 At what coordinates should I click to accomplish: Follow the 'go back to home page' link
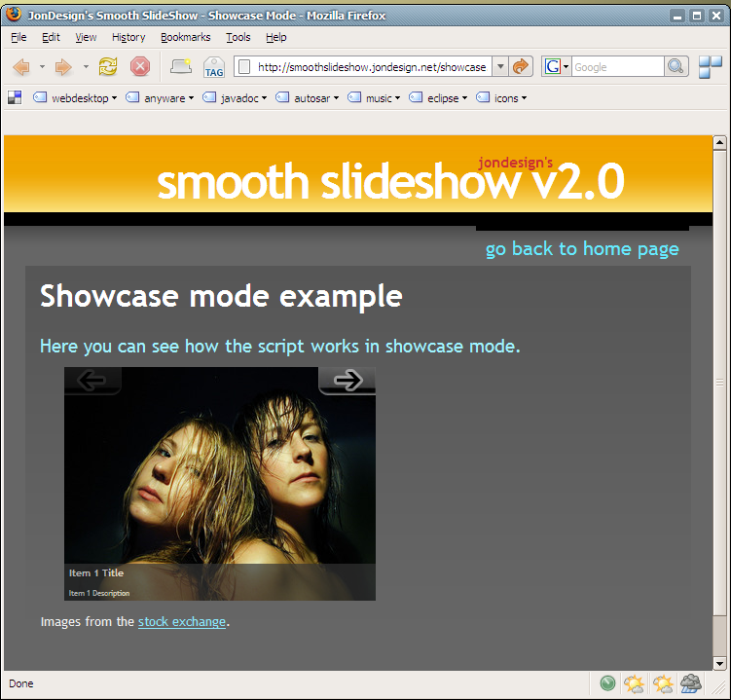[582, 248]
